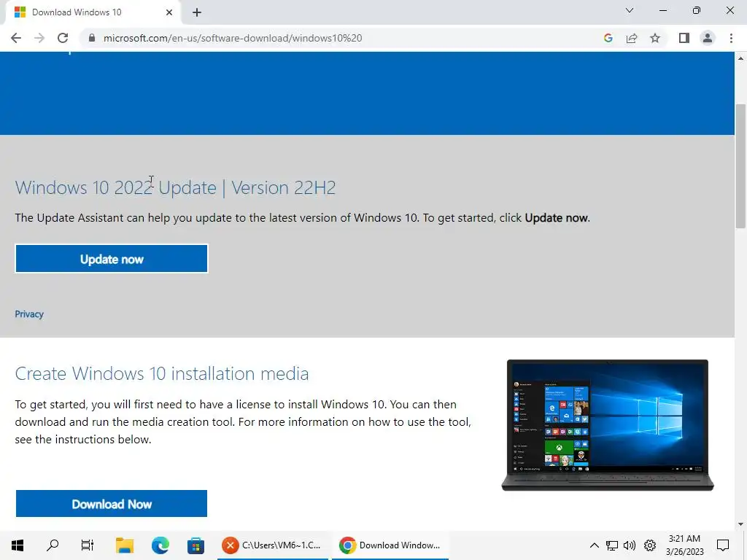
Task: Click the Windows 10 2022 Update heading
Action: pyautogui.click(x=175, y=187)
